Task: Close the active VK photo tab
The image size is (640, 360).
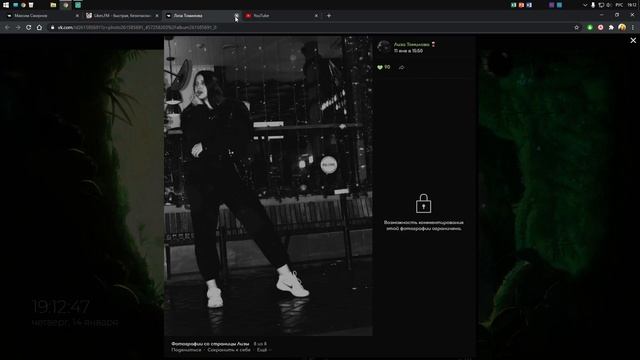Action: (x=236, y=16)
